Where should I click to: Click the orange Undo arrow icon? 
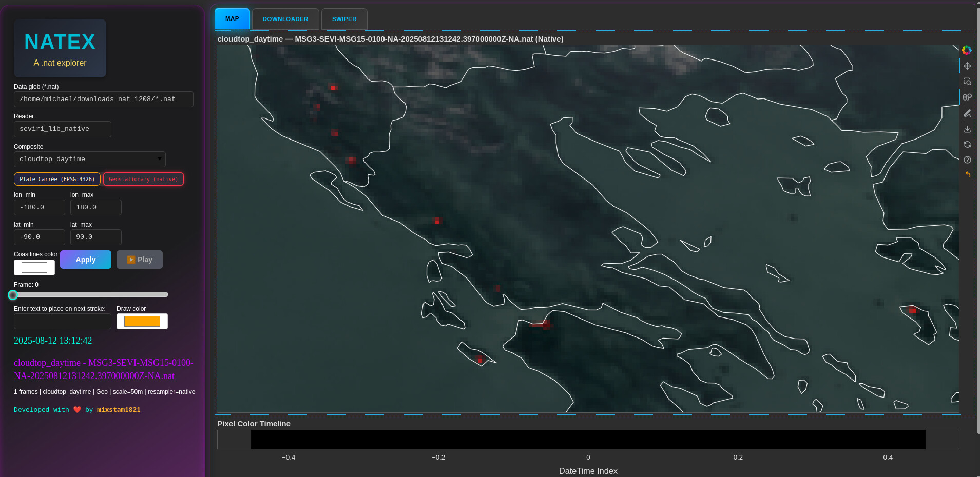(968, 174)
